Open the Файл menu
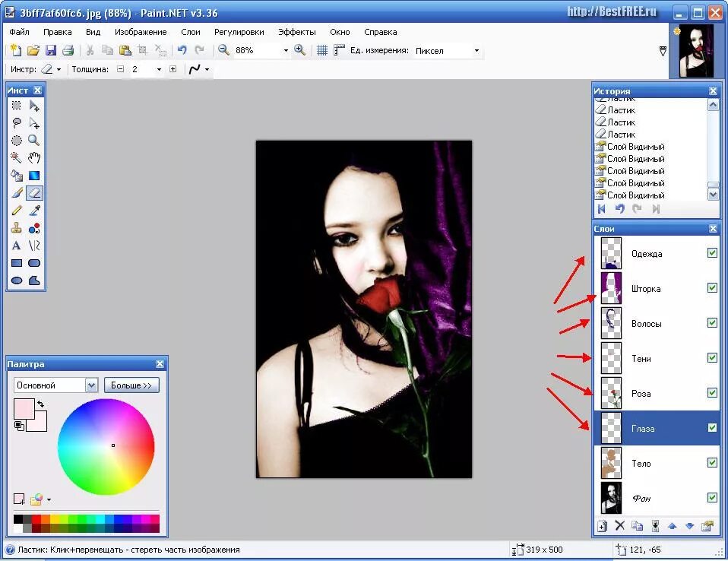Image resolution: width=728 pixels, height=561 pixels. coord(19,32)
